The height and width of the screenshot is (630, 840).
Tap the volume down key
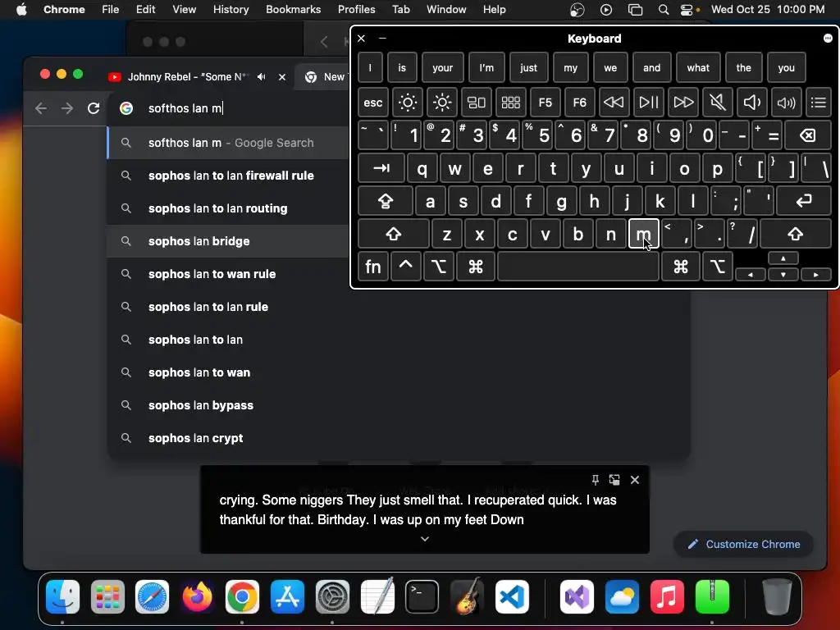click(x=751, y=103)
